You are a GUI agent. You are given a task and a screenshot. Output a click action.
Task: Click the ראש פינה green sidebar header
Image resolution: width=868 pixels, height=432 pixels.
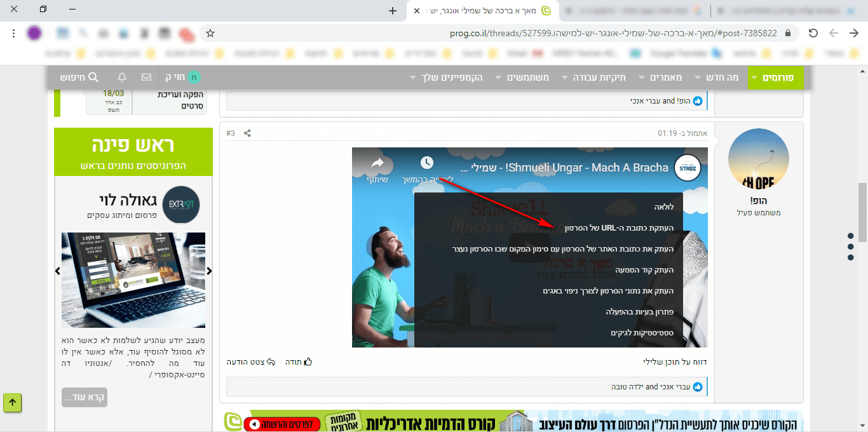[133, 152]
